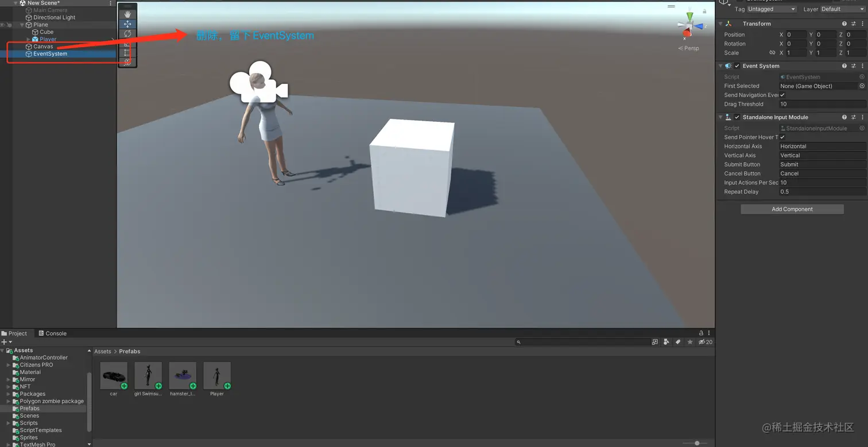Toggle visibility eye for Plane row

click(x=3, y=25)
